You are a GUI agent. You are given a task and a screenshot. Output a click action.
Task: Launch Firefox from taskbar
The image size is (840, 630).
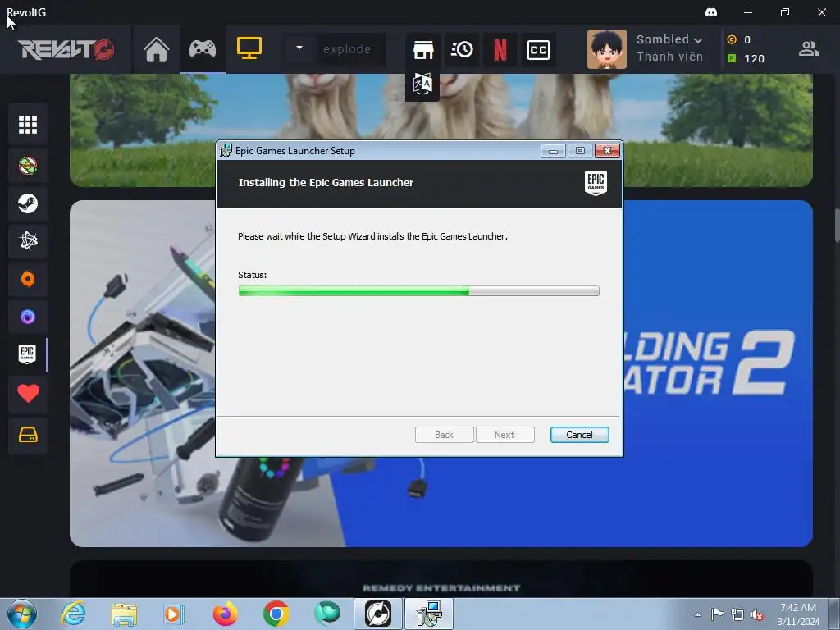point(225,614)
